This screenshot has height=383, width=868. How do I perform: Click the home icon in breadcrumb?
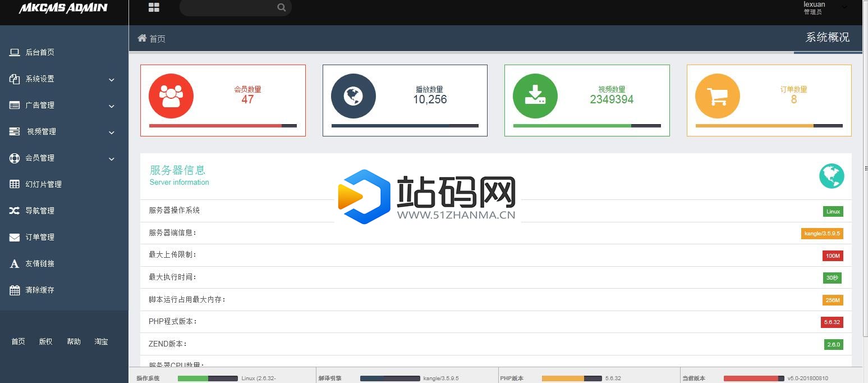point(142,38)
